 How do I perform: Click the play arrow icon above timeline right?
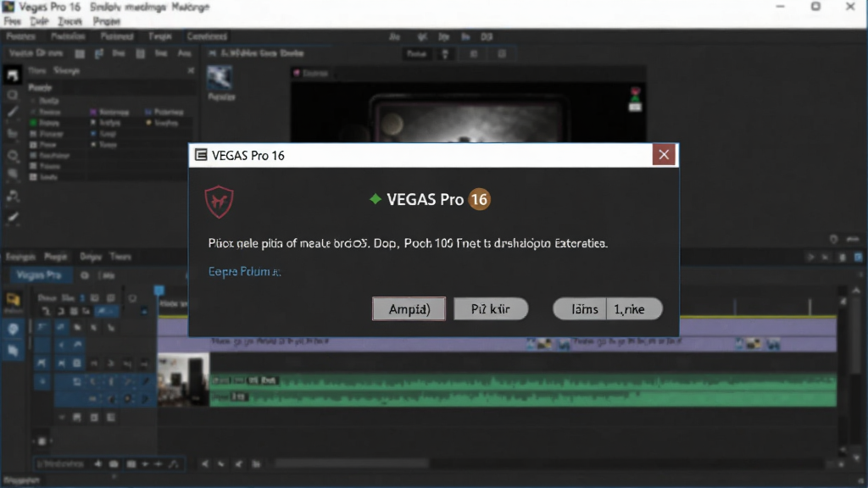[x=811, y=258]
